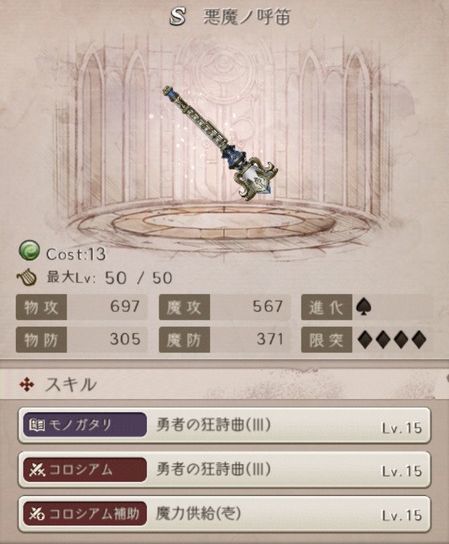Click the 物攻 stat value 697
This screenshot has height=544, width=449.
point(125,306)
